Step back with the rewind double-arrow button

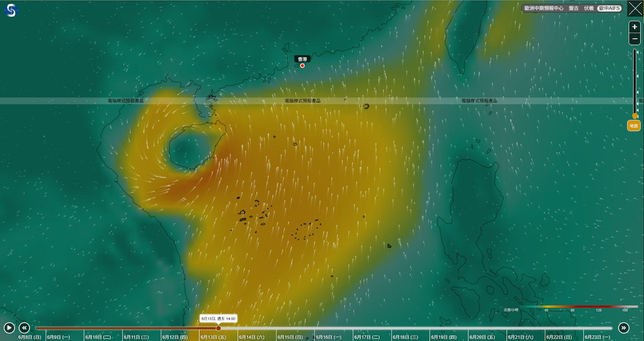pyautogui.click(x=24, y=328)
